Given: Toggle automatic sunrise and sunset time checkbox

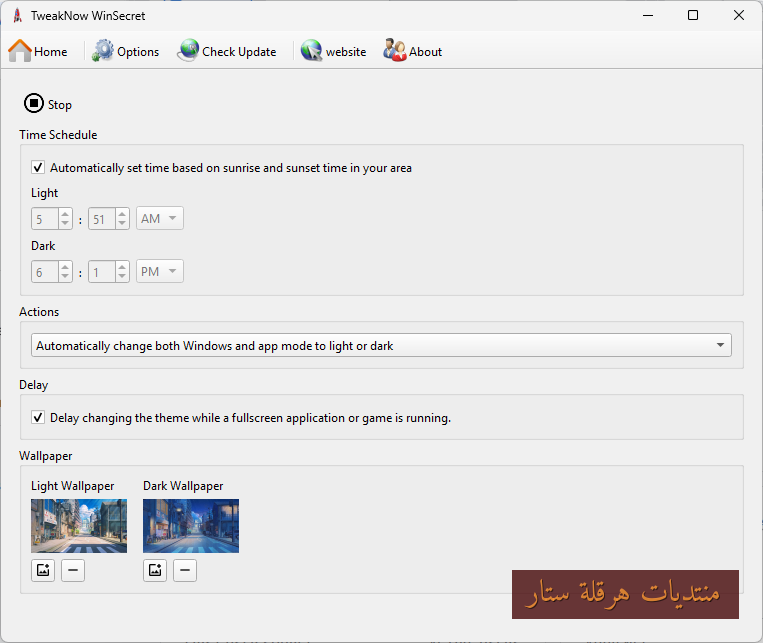Looking at the screenshot, I should 38,167.
